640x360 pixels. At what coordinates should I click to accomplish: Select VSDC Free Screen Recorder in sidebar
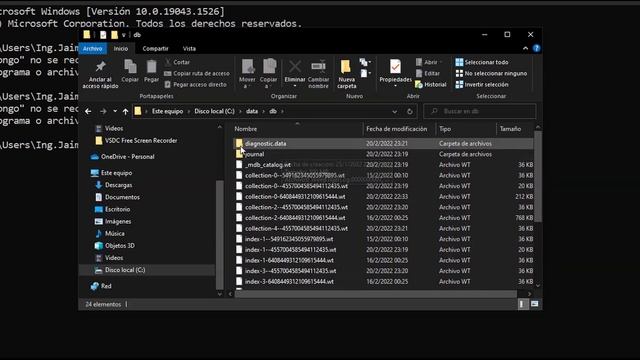pyautogui.click(x=141, y=140)
